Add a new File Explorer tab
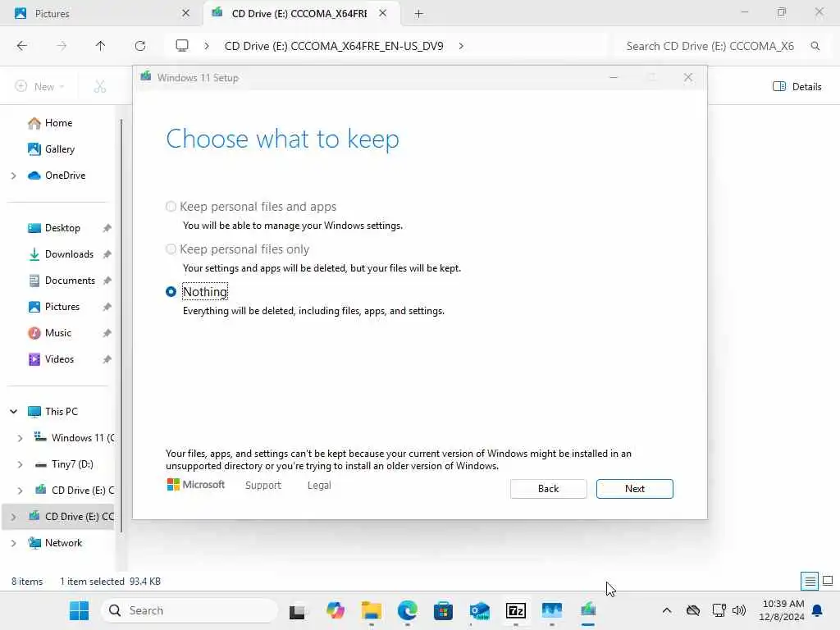 tap(419, 14)
